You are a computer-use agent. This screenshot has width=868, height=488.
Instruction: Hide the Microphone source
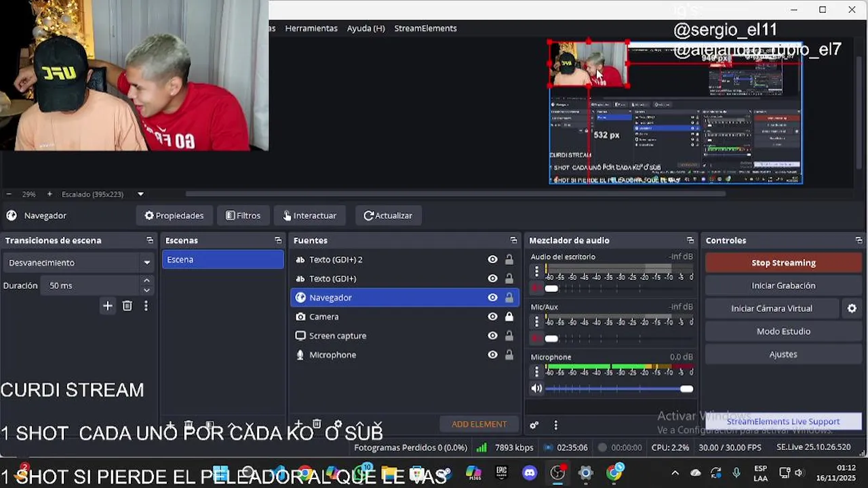tap(492, 354)
